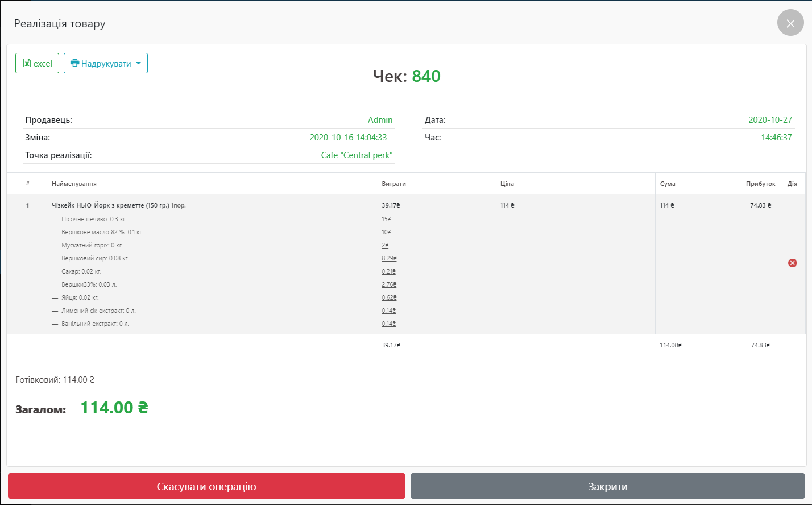Open the 10₴ cost link for Вершкове масло
Image resolution: width=812 pixels, height=505 pixels.
[386, 232]
